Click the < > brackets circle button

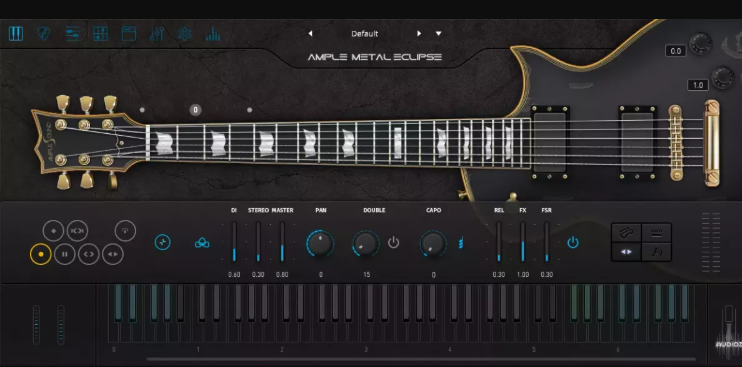(89, 254)
